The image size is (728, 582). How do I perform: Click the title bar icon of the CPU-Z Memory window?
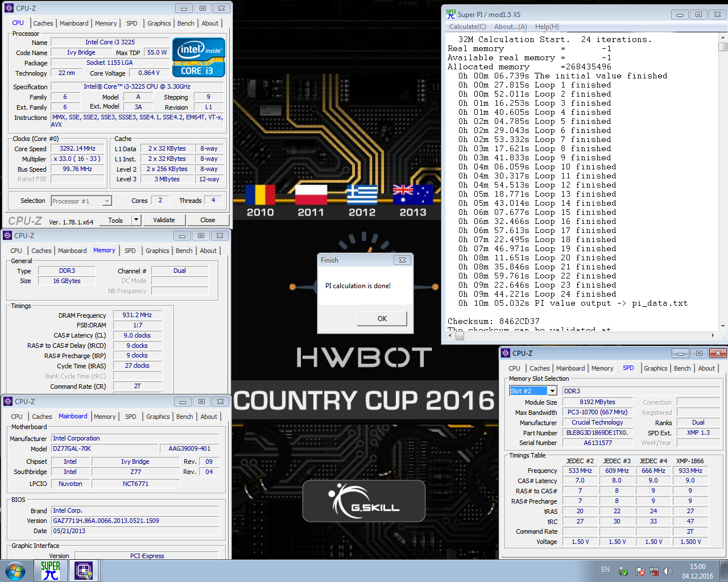pyautogui.click(x=7, y=235)
